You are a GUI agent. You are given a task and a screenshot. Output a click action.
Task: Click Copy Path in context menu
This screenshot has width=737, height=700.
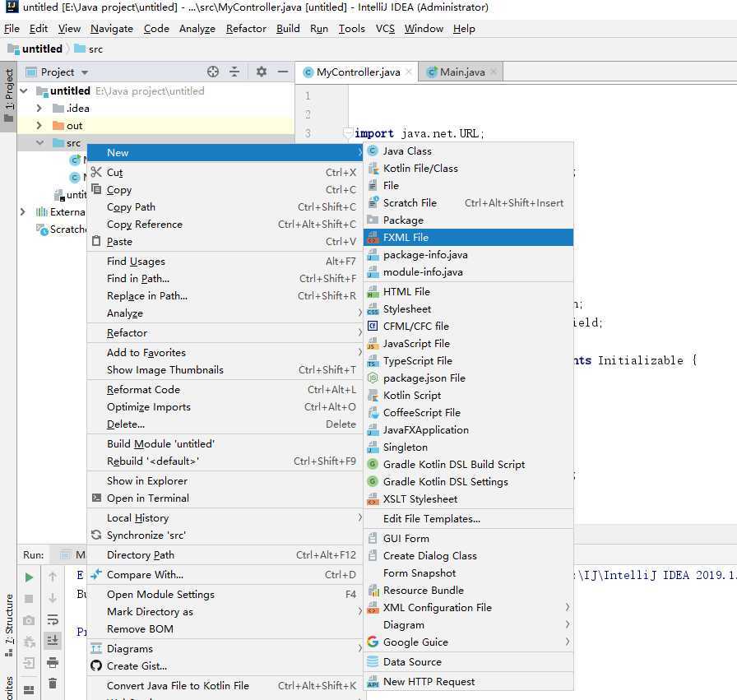[225, 206]
